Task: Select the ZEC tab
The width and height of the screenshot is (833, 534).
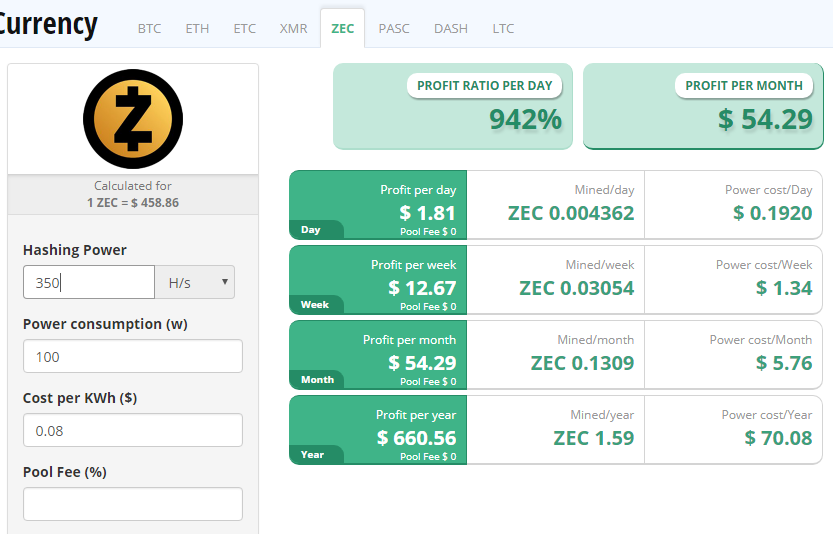Action: point(343,28)
